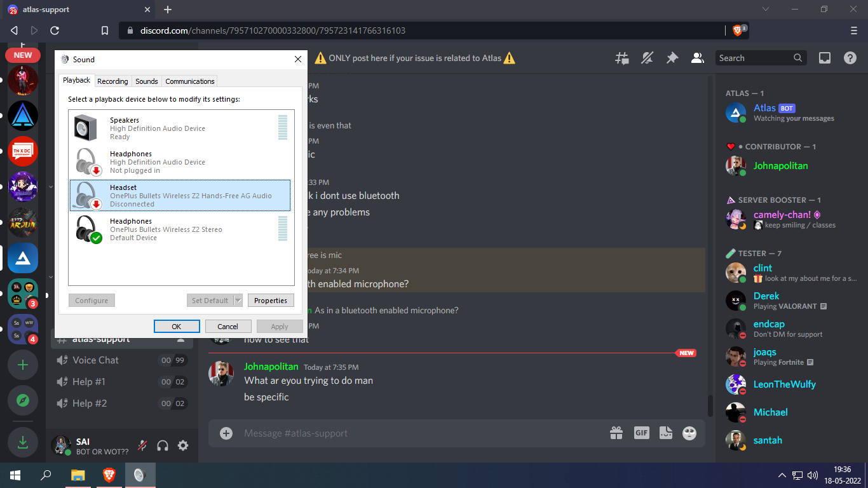Toggle the microphone mute icon
This screenshot has height=488, width=868.
click(142, 445)
